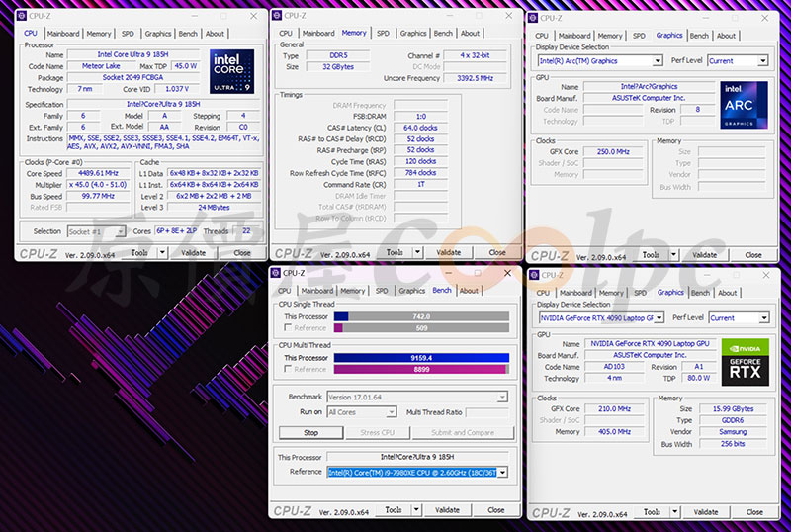Click Bus Width value 256 bits
The width and height of the screenshot is (791, 532).
click(733, 444)
